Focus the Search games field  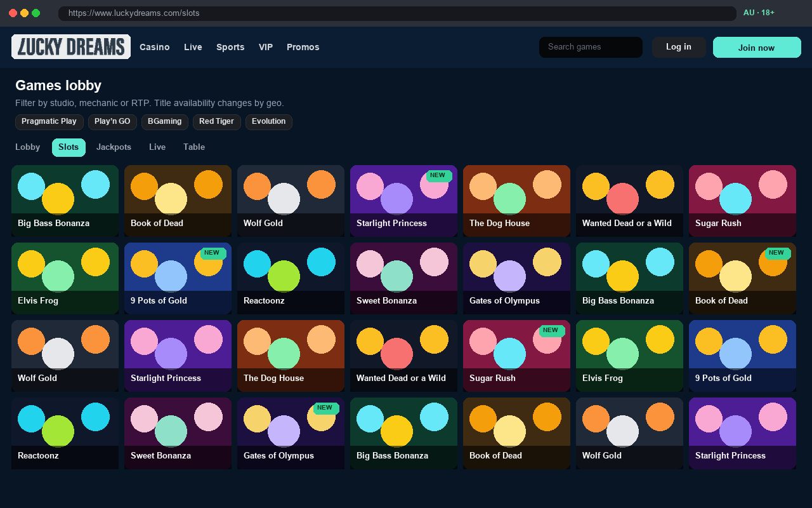(591, 47)
